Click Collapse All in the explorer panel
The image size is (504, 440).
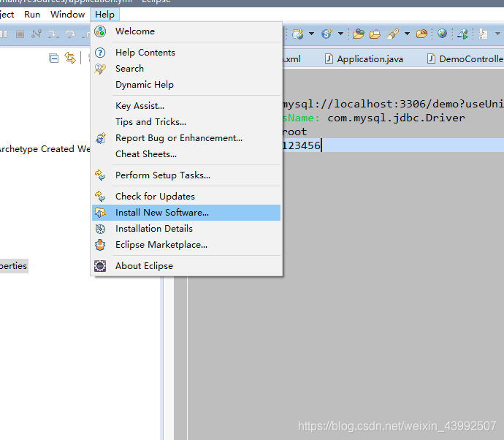point(53,58)
